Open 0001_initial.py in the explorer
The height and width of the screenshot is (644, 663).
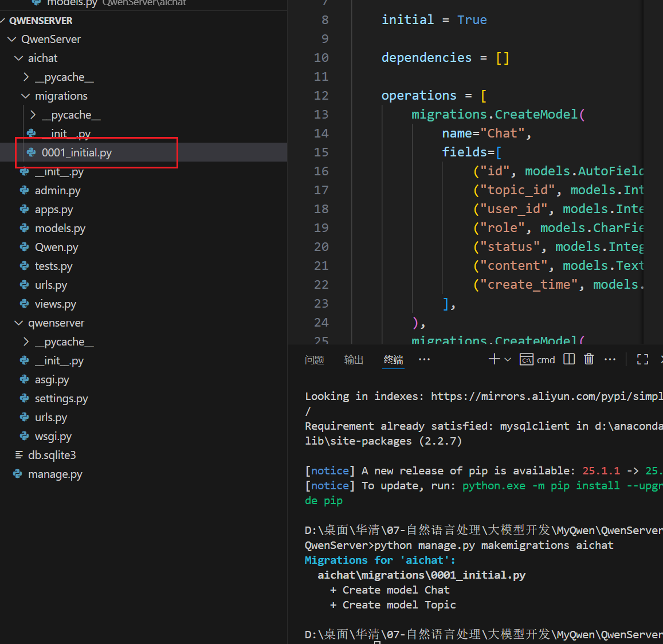(76, 152)
